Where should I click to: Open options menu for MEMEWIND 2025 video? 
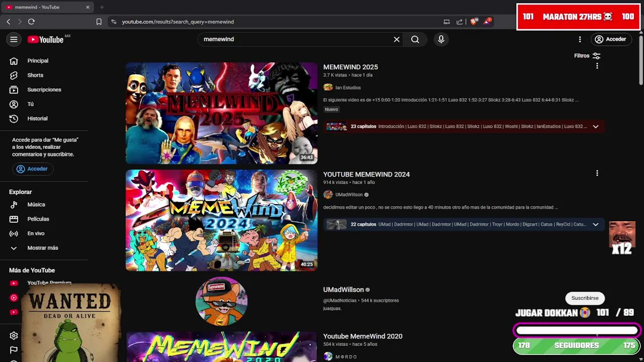[x=597, y=66]
